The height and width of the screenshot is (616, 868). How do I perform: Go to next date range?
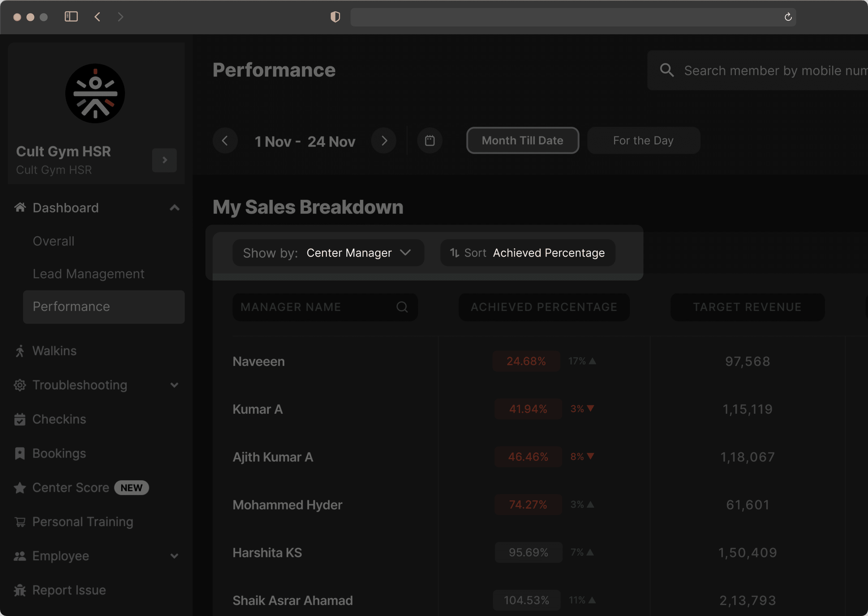pos(384,141)
